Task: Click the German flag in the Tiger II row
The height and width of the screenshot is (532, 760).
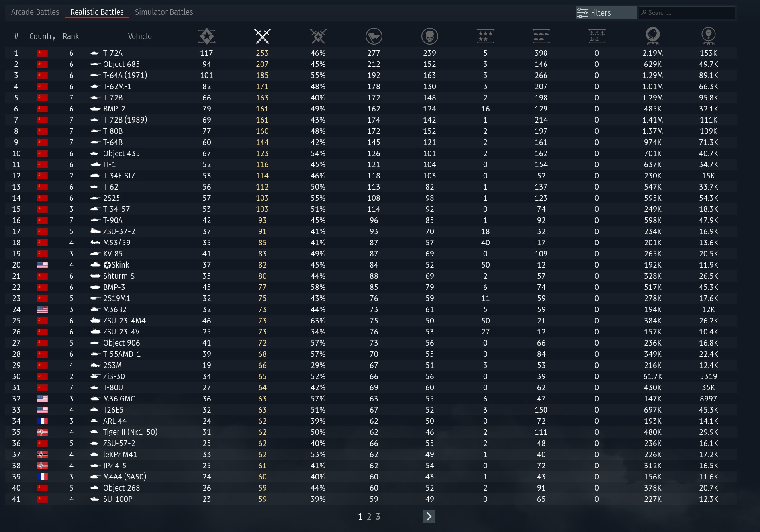Action: coord(43,432)
